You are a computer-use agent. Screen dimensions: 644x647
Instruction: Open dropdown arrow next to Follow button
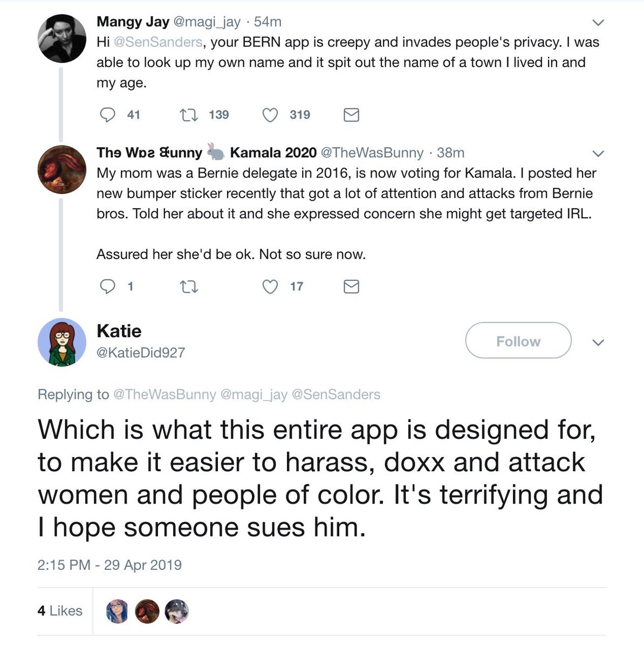598,342
